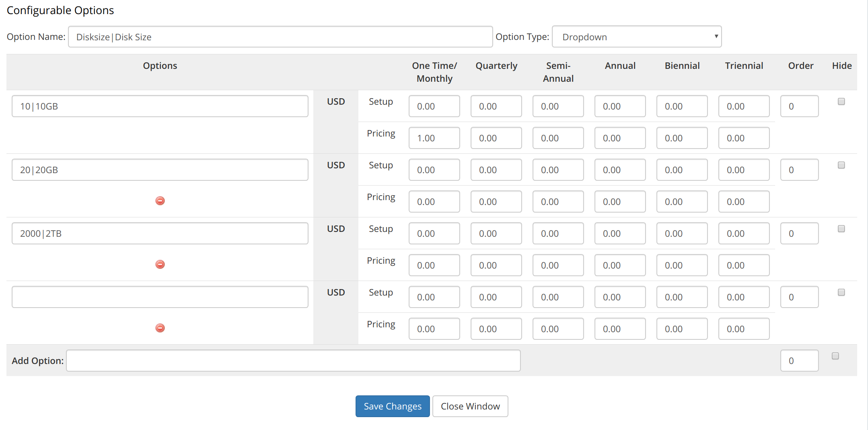Focus the Add Option text field
This screenshot has height=430, width=868.
pos(293,360)
